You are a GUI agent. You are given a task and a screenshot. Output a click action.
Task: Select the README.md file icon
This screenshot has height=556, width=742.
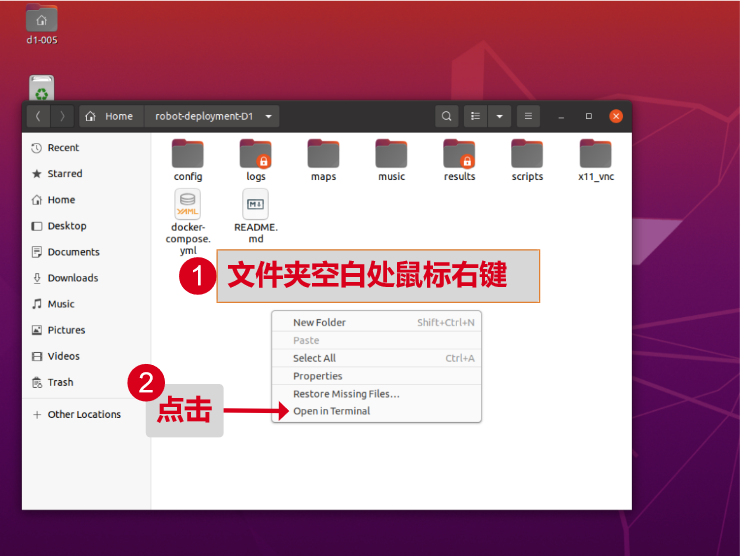256,204
